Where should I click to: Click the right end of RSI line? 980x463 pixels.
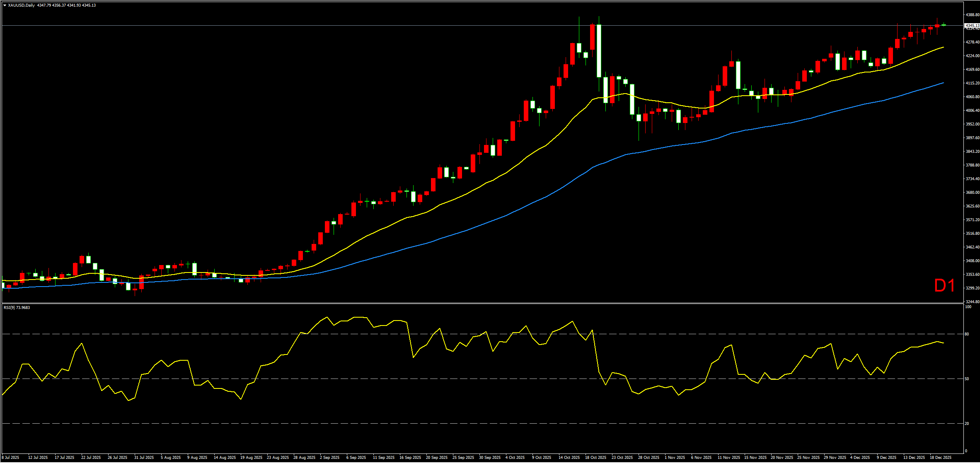(944, 343)
